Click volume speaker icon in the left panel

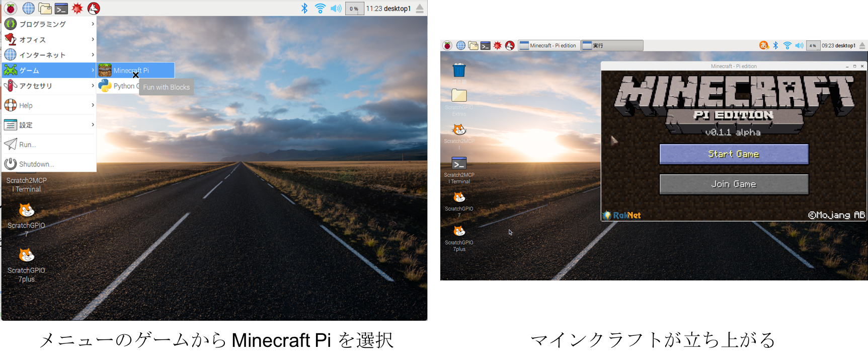(x=336, y=8)
